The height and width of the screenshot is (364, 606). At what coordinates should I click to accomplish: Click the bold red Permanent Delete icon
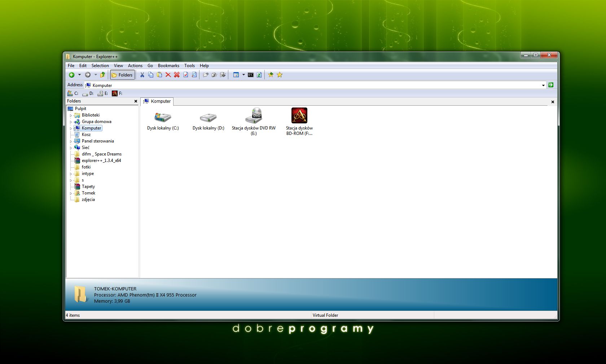pyautogui.click(x=177, y=75)
